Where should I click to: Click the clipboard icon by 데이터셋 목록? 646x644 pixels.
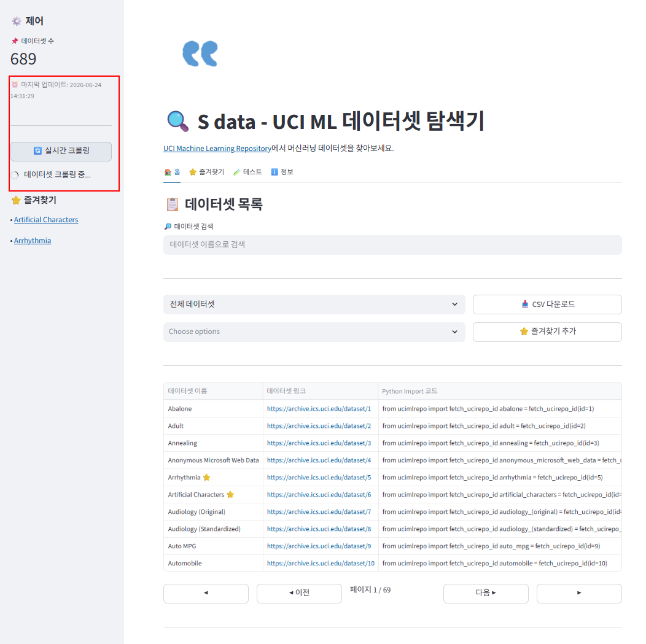click(173, 204)
